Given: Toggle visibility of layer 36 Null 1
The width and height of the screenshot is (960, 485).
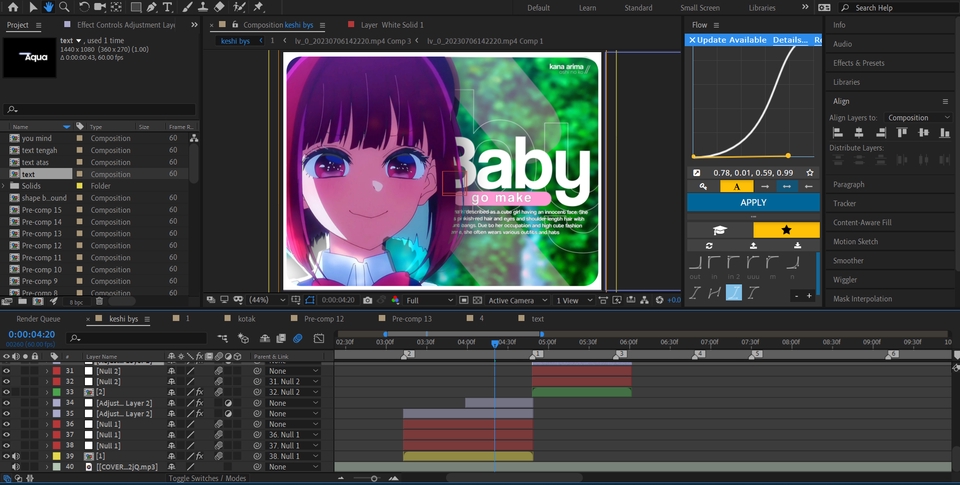Looking at the screenshot, I should (7, 424).
